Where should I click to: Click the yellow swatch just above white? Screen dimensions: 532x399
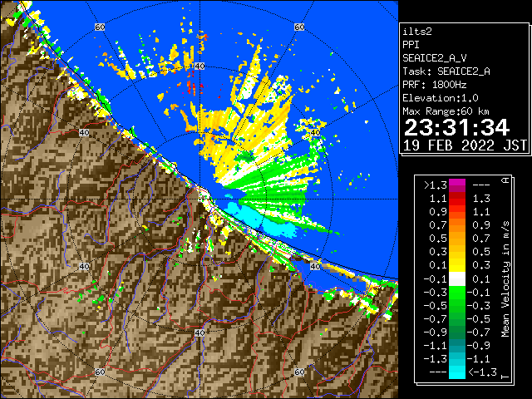[x=457, y=266]
